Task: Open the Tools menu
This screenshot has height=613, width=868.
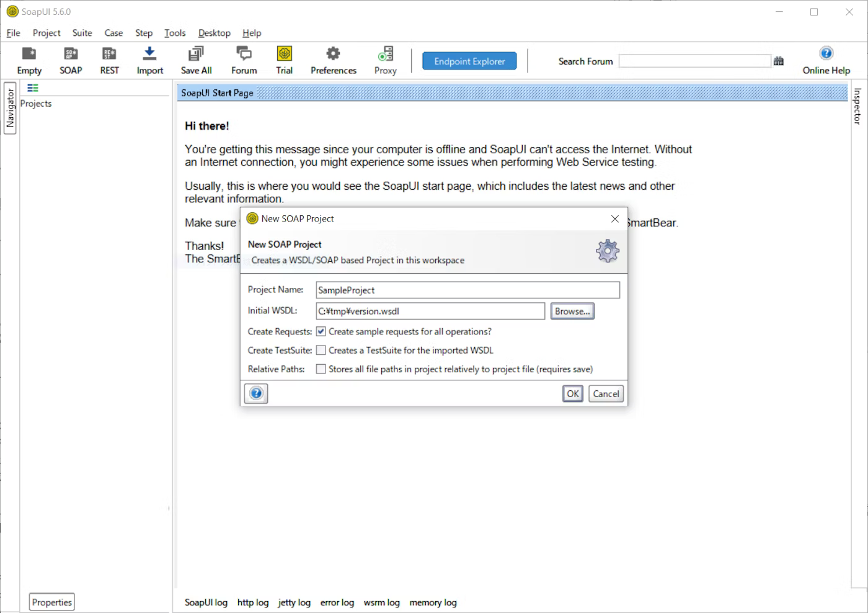Action: tap(175, 33)
